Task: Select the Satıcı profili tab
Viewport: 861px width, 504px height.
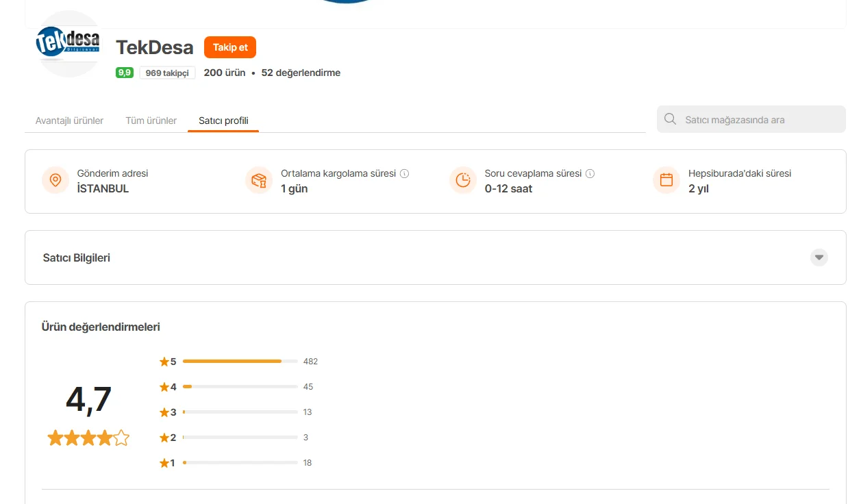Action: click(x=223, y=121)
